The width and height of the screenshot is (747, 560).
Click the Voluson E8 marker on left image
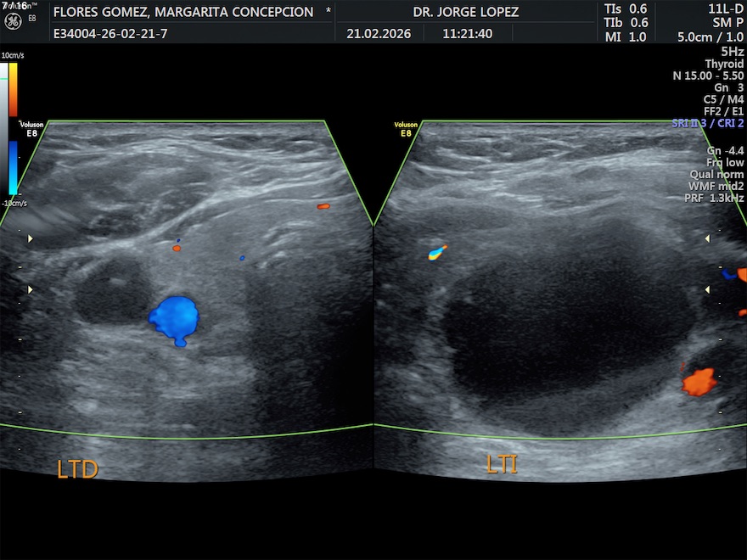pos(31,129)
